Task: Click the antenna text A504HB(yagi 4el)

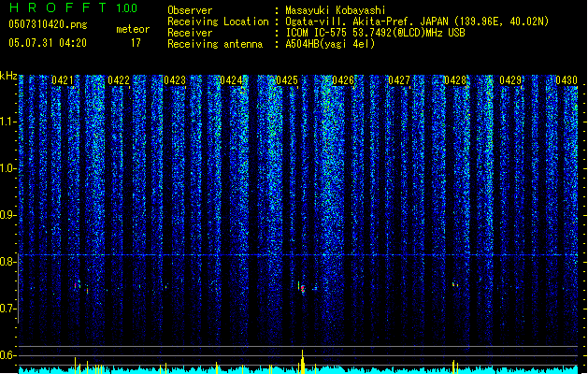Action: [330, 44]
